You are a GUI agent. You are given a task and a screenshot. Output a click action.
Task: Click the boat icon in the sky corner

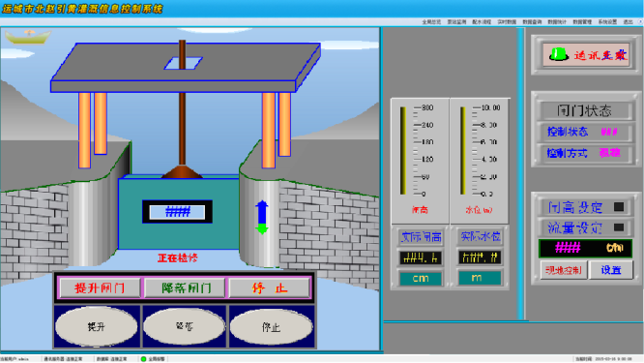point(28,36)
